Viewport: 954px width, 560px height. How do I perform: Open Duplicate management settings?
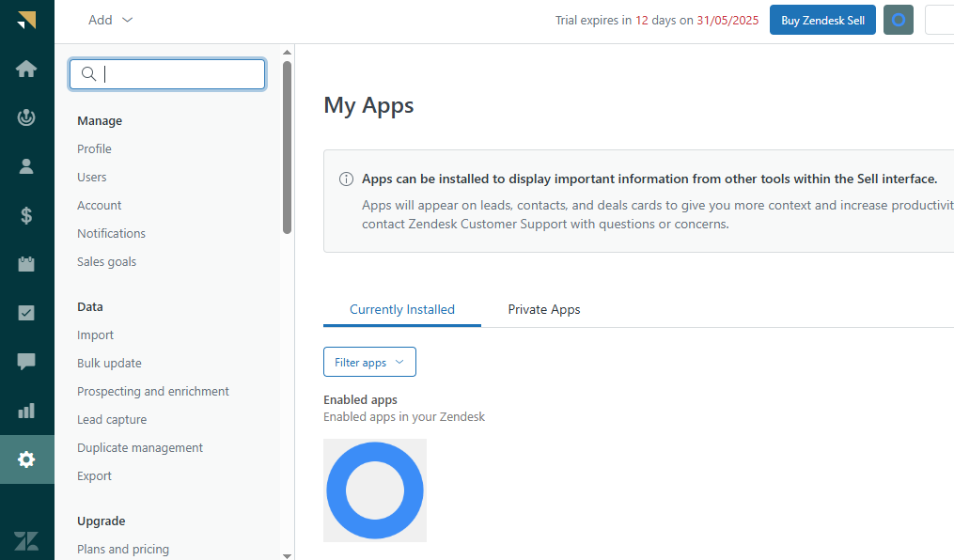click(x=140, y=447)
